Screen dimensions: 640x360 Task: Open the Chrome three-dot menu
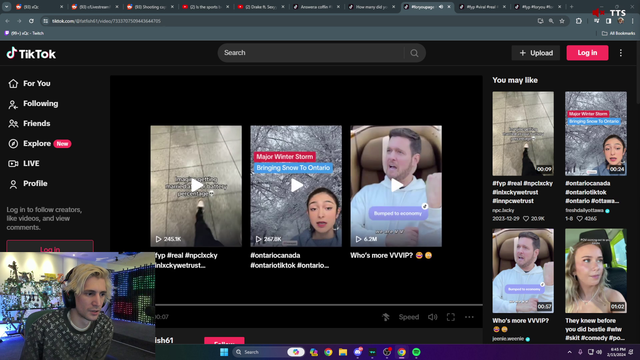point(633,21)
